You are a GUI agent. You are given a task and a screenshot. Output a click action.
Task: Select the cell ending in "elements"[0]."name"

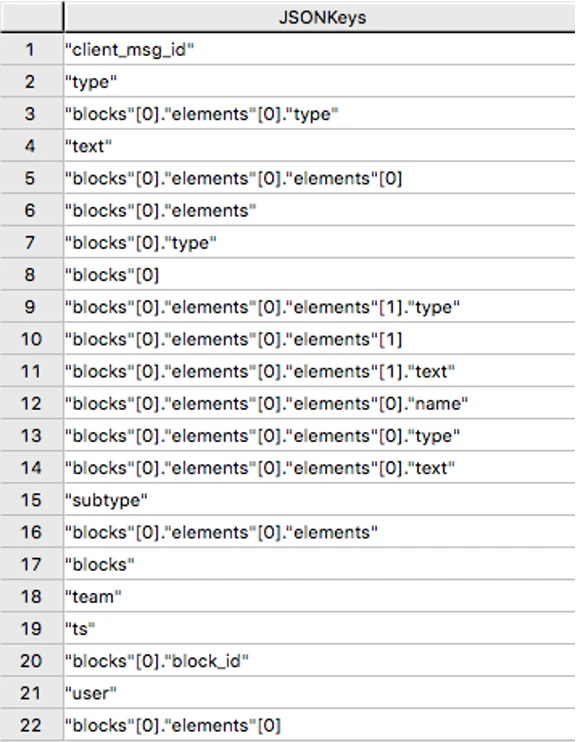tap(320, 403)
